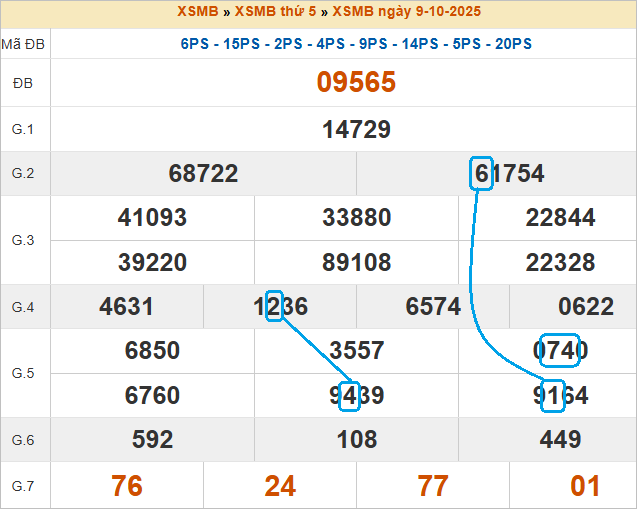637x509 pixels.
Task: Click the highlighted box on 9164
Action: point(553,396)
